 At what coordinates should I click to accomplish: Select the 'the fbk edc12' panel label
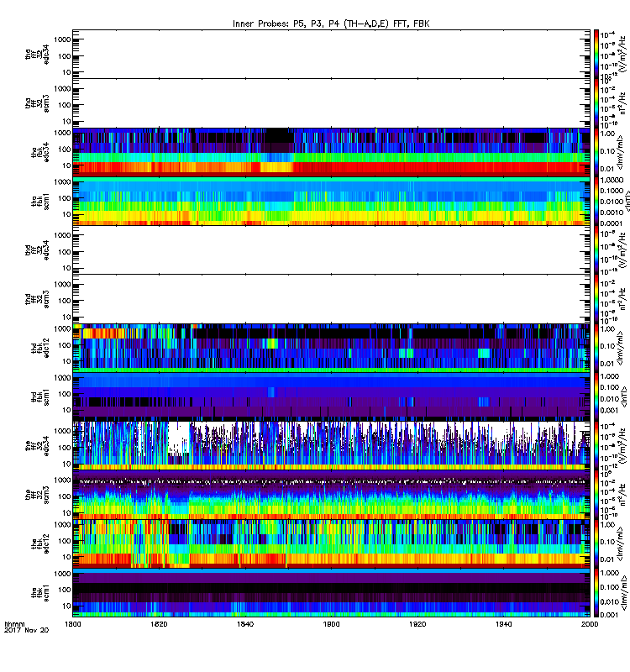point(39,543)
